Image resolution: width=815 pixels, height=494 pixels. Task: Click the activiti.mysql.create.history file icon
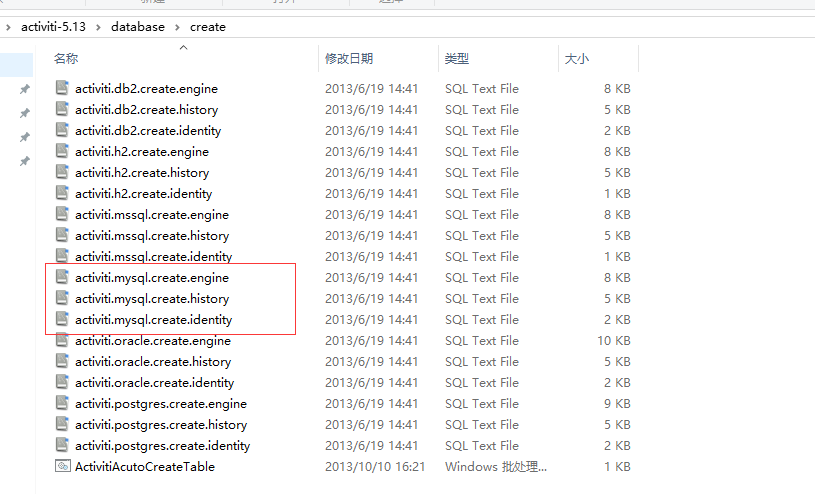[62, 298]
